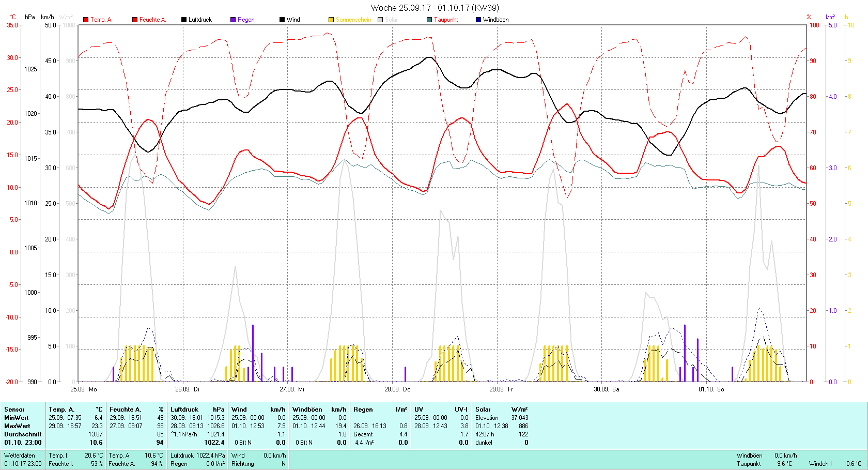Click the red Temp. A. legend swatch
Viewport: 868px width, 470px height.
click(x=86, y=20)
